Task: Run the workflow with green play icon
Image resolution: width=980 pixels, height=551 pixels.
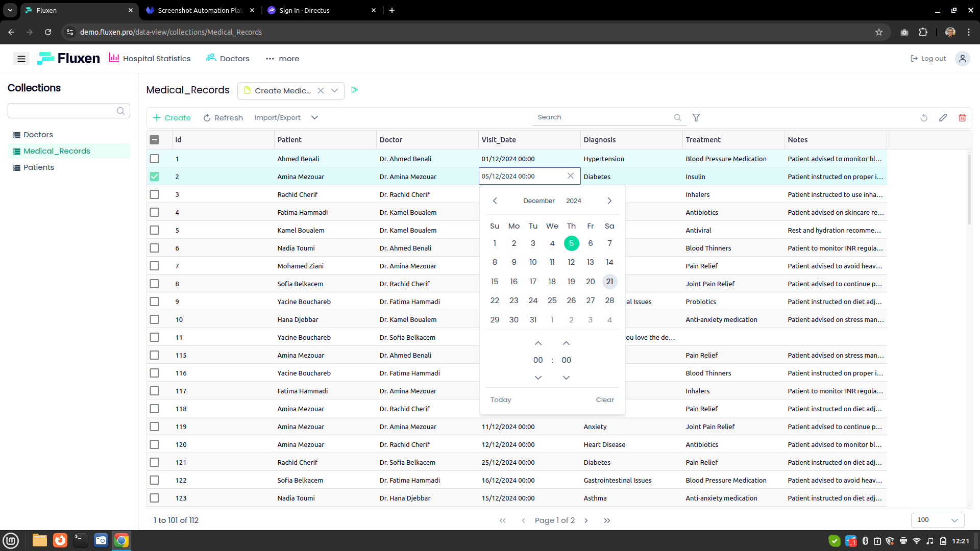Action: click(x=355, y=90)
